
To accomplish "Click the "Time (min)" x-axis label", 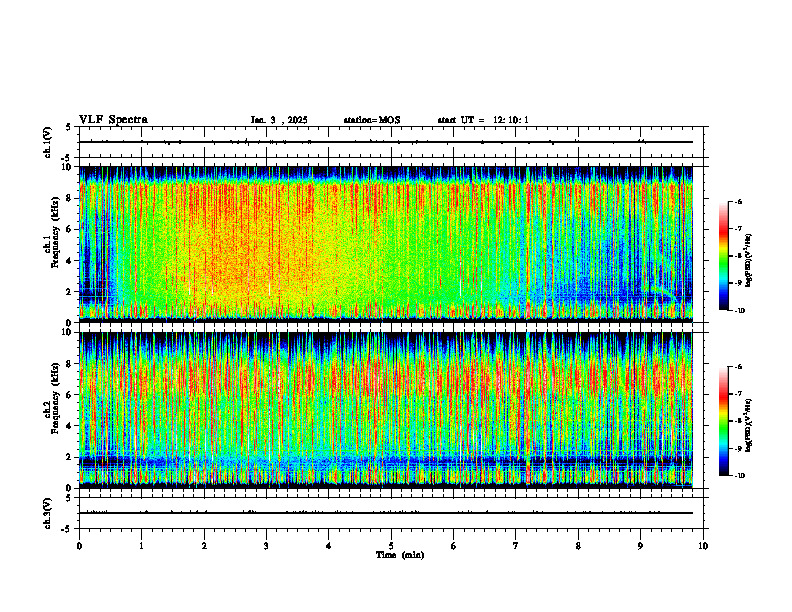I will (x=400, y=555).
